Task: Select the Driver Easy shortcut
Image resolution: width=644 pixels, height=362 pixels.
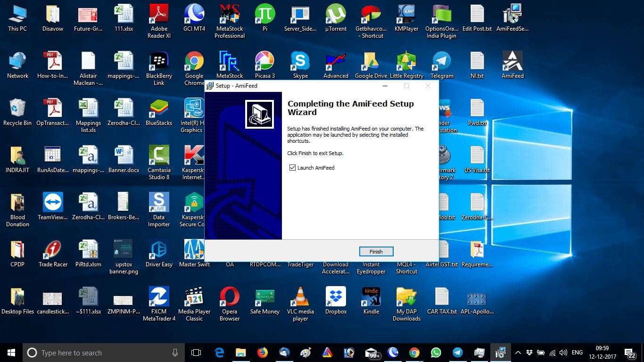Action: 159,254
